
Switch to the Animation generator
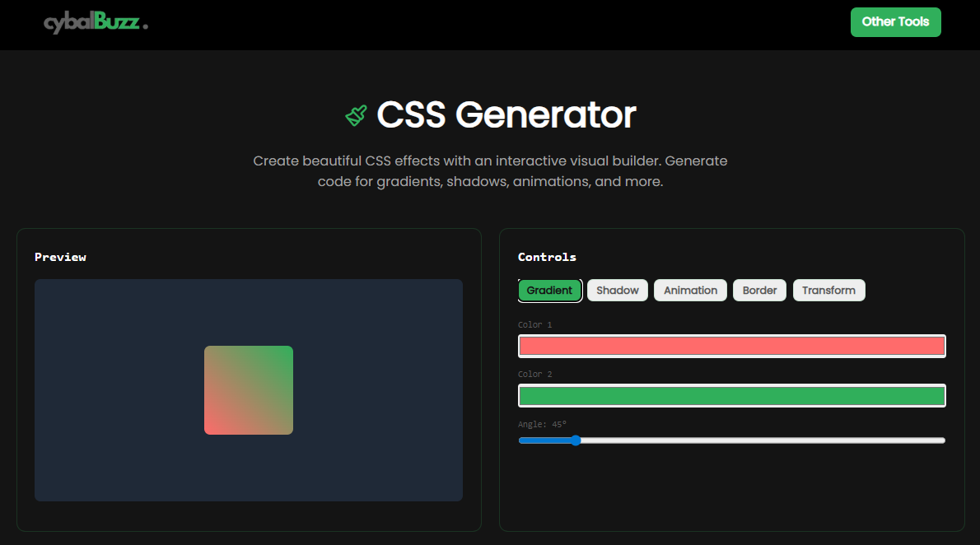coord(690,290)
